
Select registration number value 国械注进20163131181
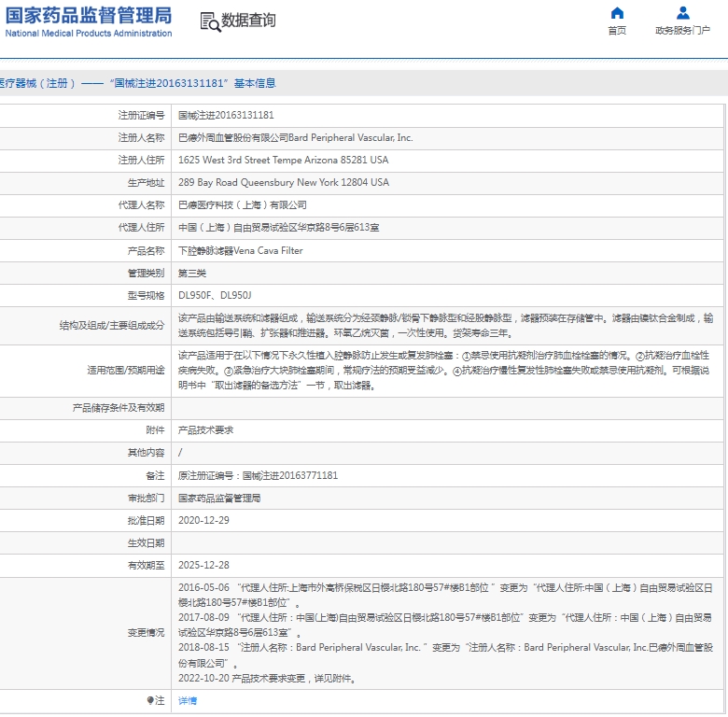[226, 115]
